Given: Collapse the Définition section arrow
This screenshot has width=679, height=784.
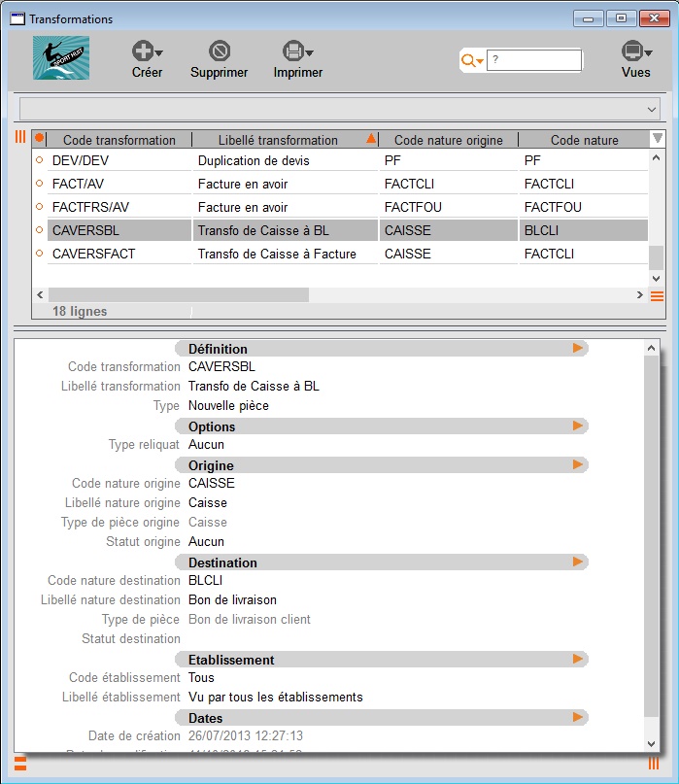Looking at the screenshot, I should click(x=578, y=348).
